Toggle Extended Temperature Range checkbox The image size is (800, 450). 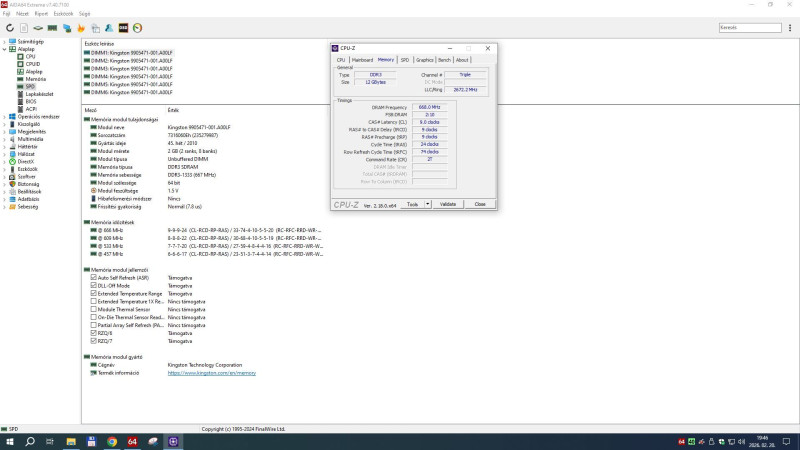click(93, 293)
